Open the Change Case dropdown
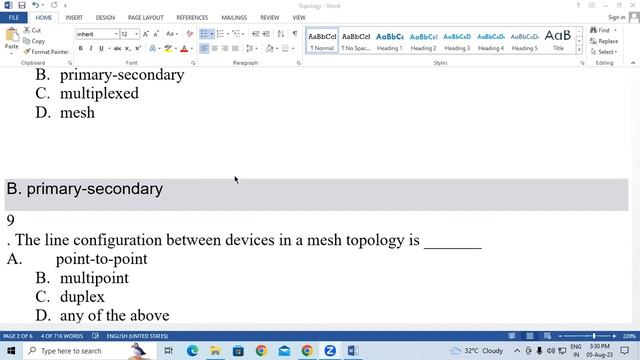 pyautogui.click(x=172, y=34)
